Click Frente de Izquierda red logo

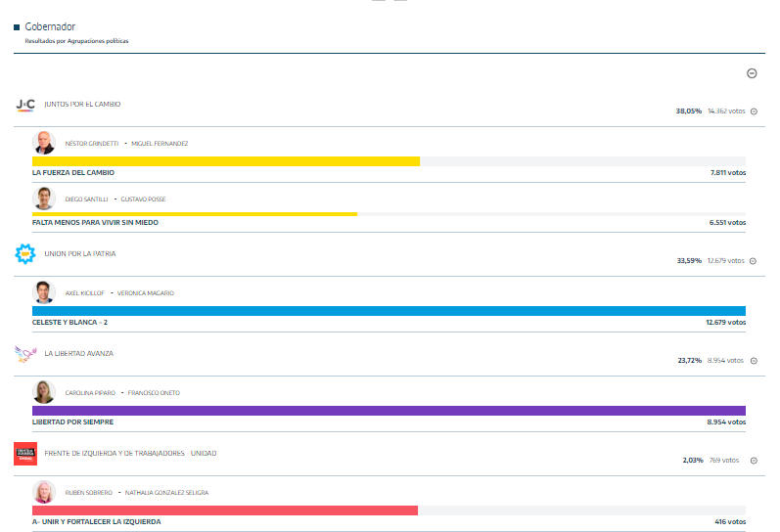pyautogui.click(x=25, y=453)
